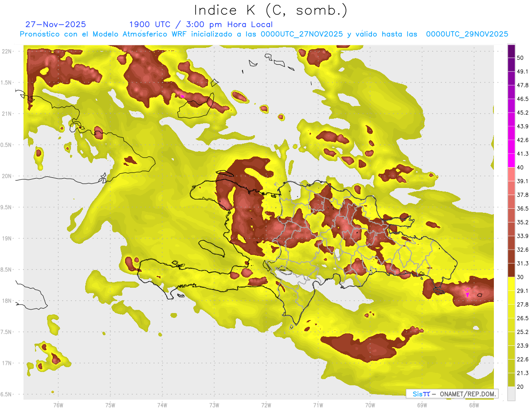
Task: Click the "39.1" colorbar value
Action: (523, 181)
